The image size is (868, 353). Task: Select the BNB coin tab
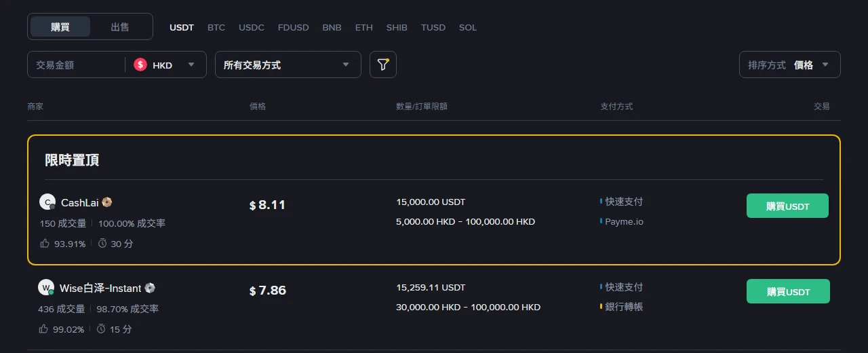pos(332,28)
